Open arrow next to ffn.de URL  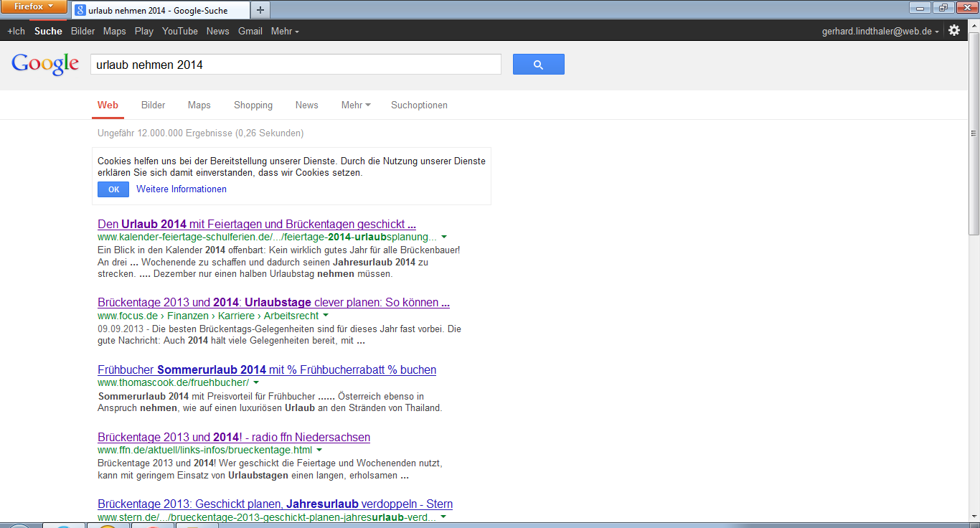pos(319,451)
